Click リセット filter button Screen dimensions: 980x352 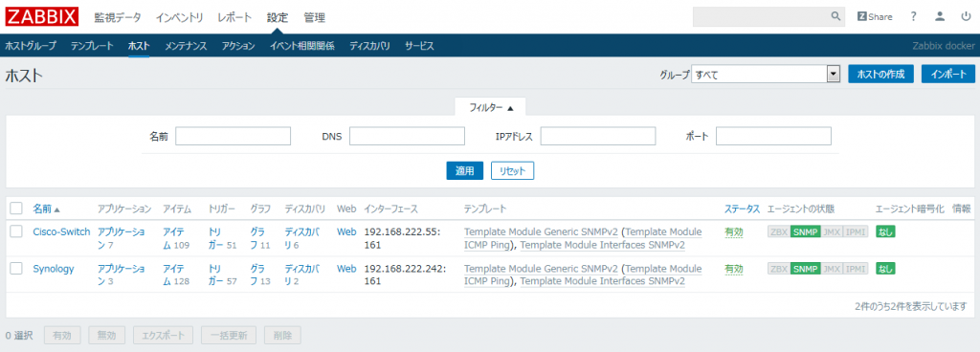coord(513,170)
